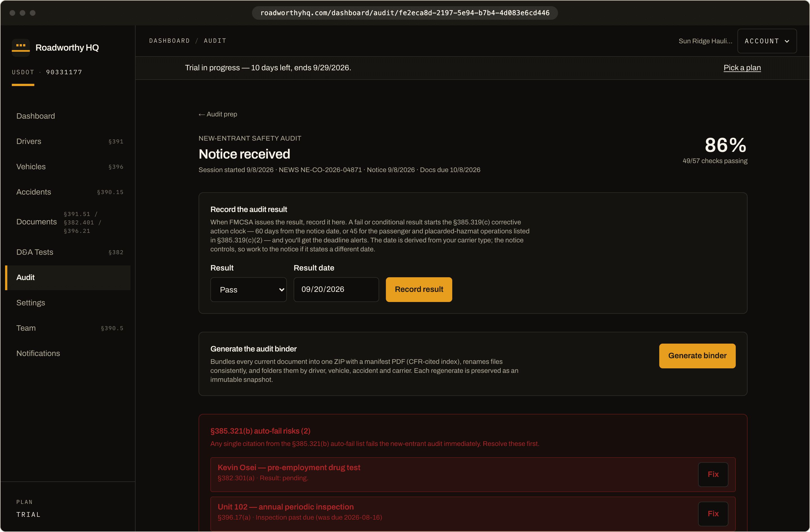This screenshot has width=810, height=532.
Task: Go to the Team page
Action: (x=68, y=328)
